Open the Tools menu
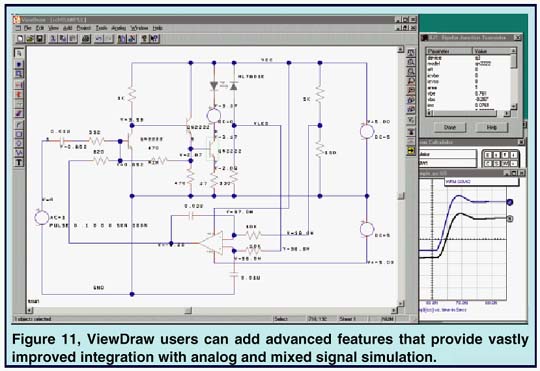The width and height of the screenshot is (540, 371). pyautogui.click(x=102, y=28)
